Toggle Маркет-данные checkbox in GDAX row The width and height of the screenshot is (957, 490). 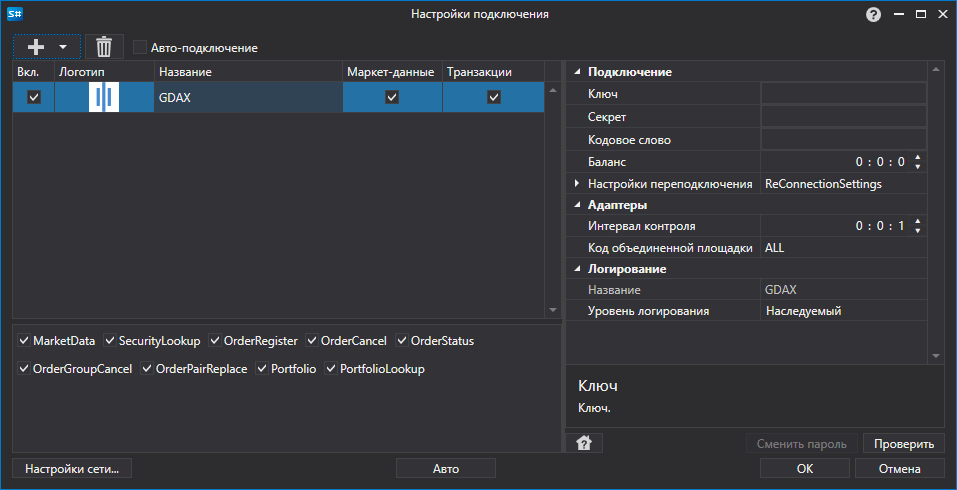click(392, 97)
